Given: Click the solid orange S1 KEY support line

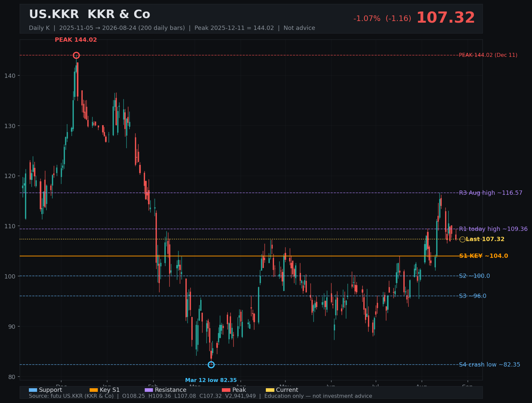Looking at the screenshot, I should [251, 256].
